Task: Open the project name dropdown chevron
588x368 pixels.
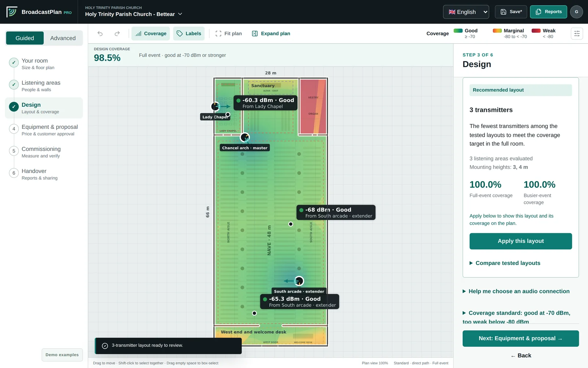Action: 180,14
